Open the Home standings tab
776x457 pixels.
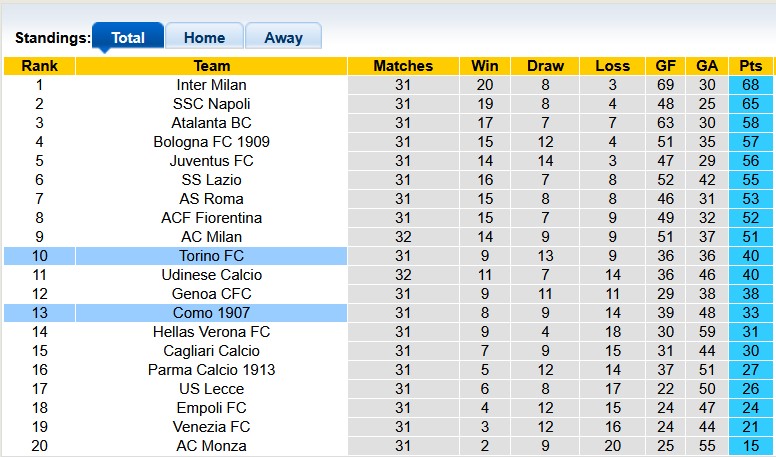[204, 37]
